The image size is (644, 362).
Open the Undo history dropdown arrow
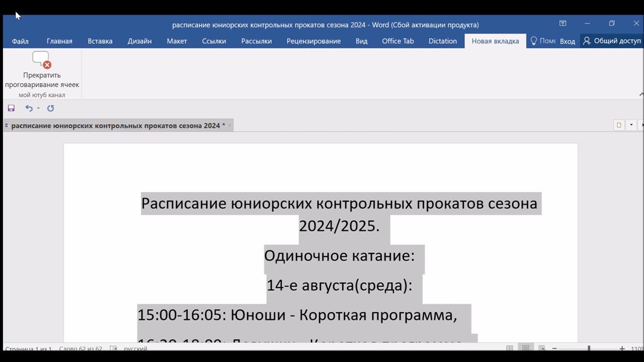pyautogui.click(x=38, y=108)
